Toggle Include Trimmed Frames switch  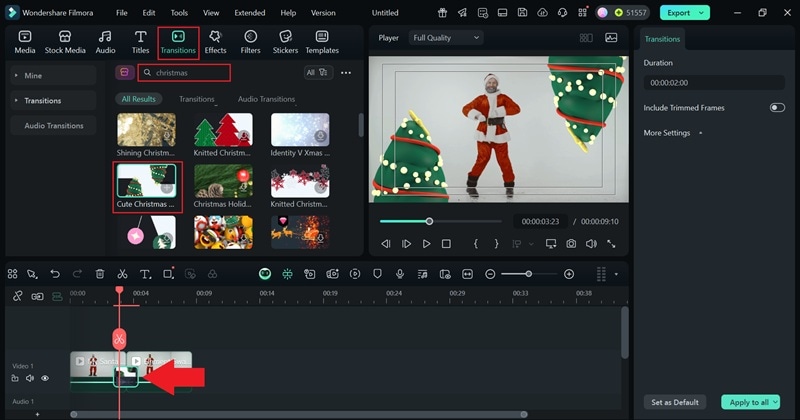[x=777, y=108]
